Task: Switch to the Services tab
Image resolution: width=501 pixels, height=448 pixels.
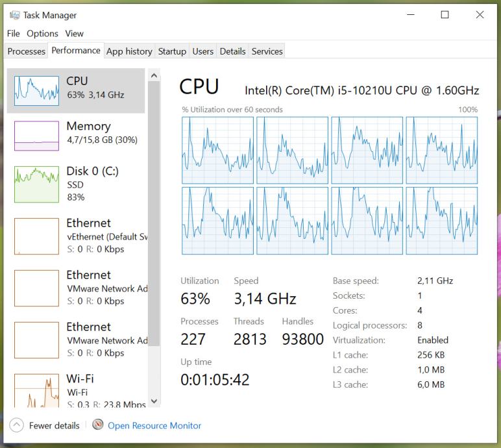Action: pyautogui.click(x=267, y=51)
